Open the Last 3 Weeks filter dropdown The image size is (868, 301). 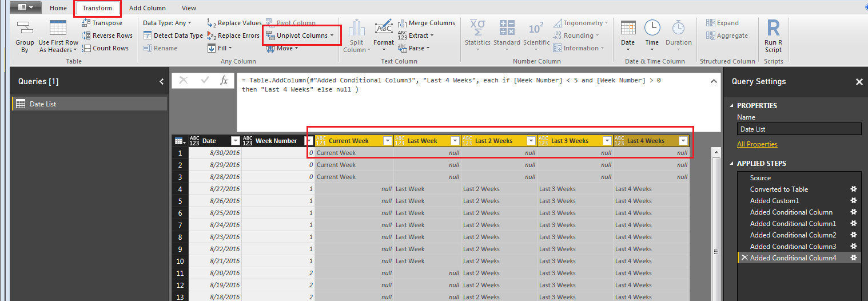pyautogui.click(x=607, y=141)
